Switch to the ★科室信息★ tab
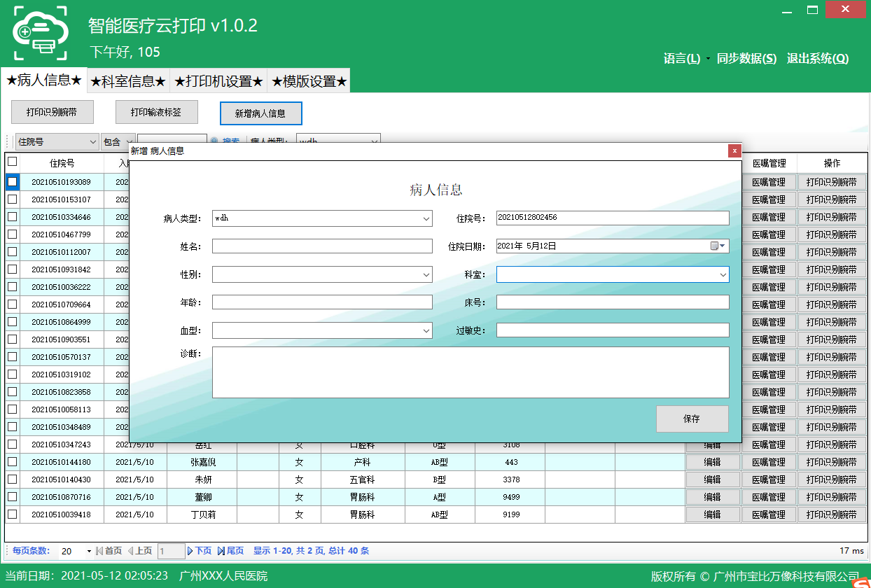Image resolution: width=871 pixels, height=588 pixels. [128, 81]
